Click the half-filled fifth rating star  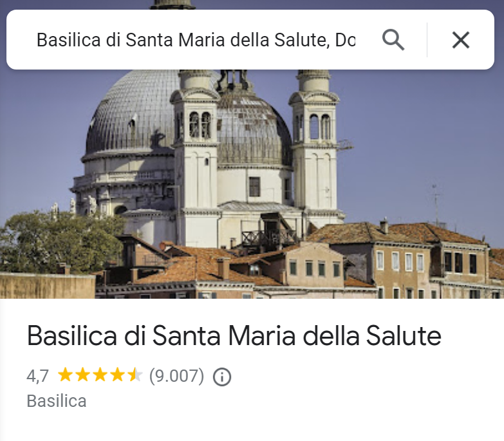click(135, 375)
